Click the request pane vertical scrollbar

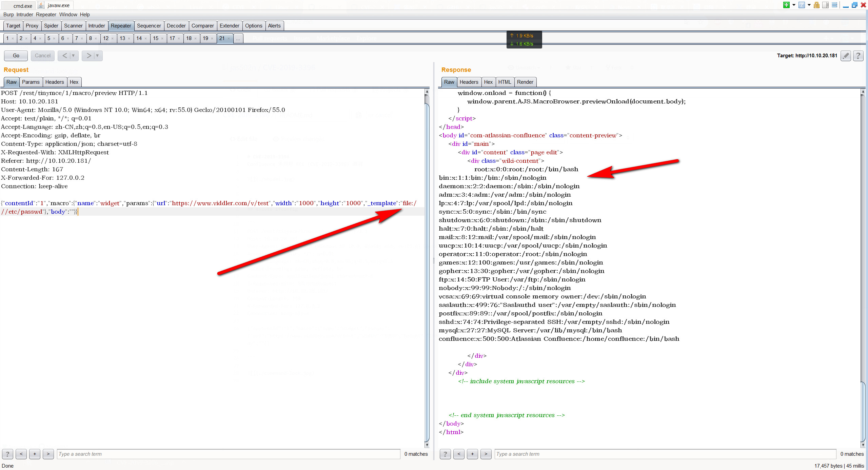click(x=427, y=269)
